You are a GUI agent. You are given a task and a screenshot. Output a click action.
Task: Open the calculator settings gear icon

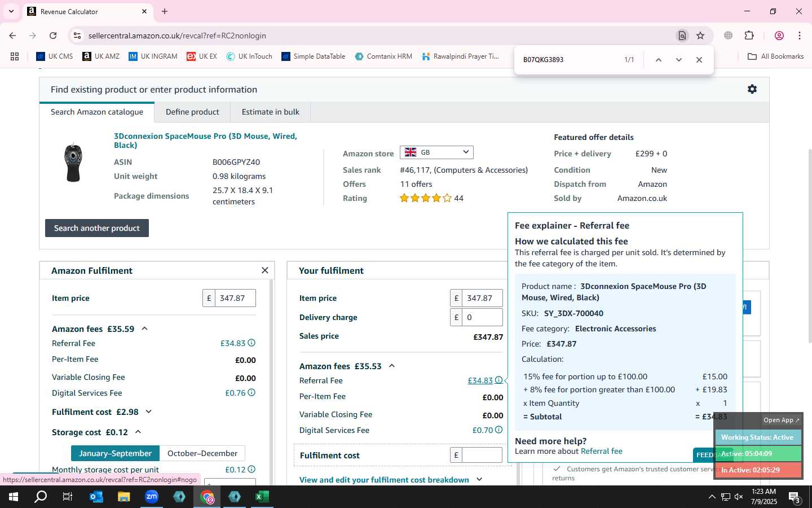[752, 89]
